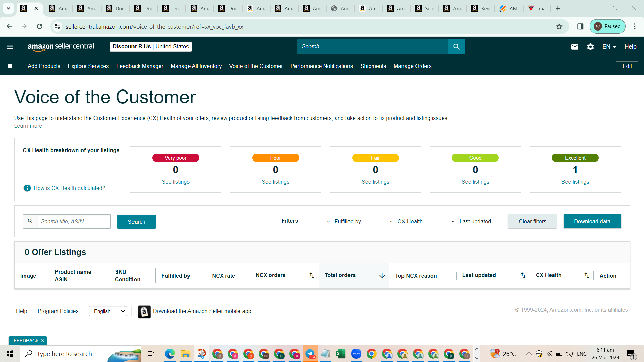The width and height of the screenshot is (644, 362).
Task: Open Telegram from the taskbar
Action: [x=310, y=354]
